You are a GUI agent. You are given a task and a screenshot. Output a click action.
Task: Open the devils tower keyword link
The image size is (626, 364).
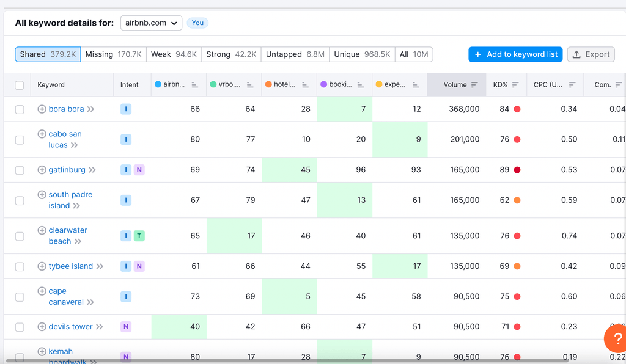click(x=71, y=327)
